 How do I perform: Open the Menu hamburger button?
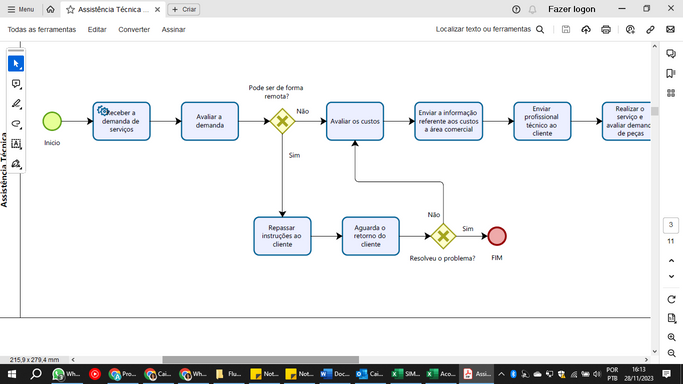[21, 9]
